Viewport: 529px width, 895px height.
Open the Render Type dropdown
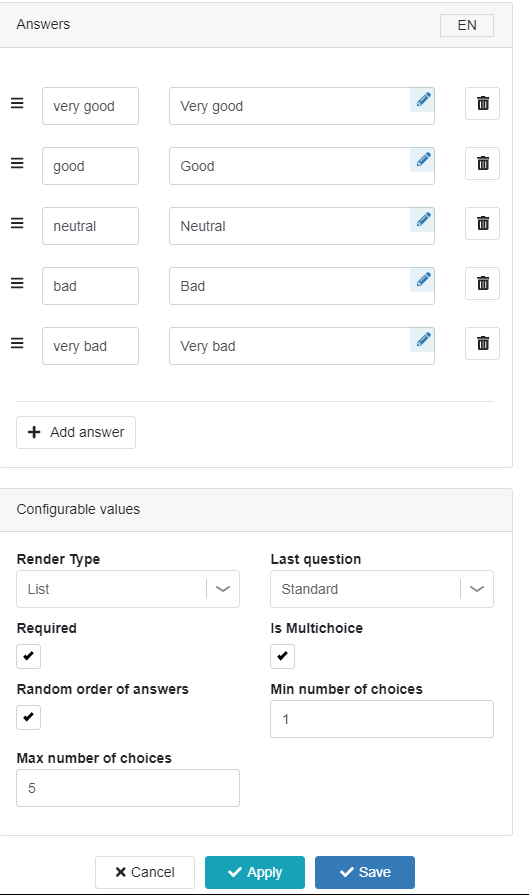pyautogui.click(x=128, y=589)
